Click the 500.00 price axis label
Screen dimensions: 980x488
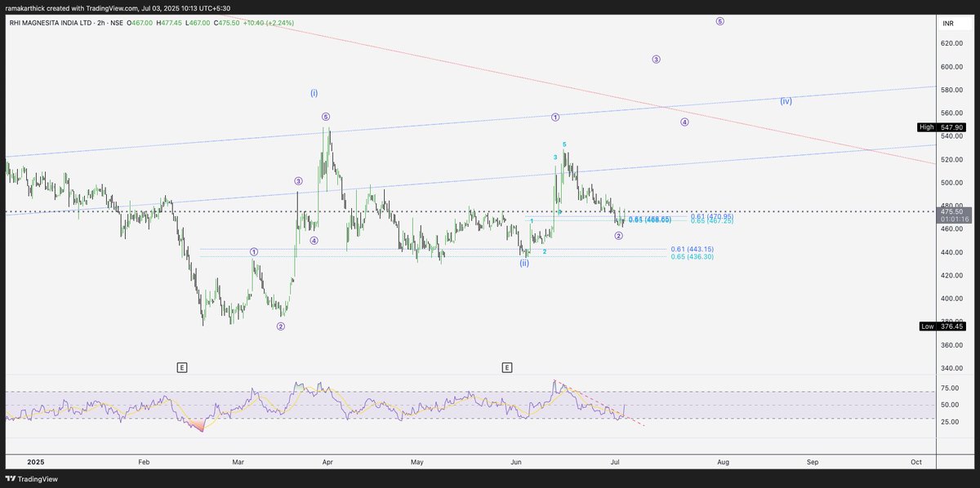(952, 183)
